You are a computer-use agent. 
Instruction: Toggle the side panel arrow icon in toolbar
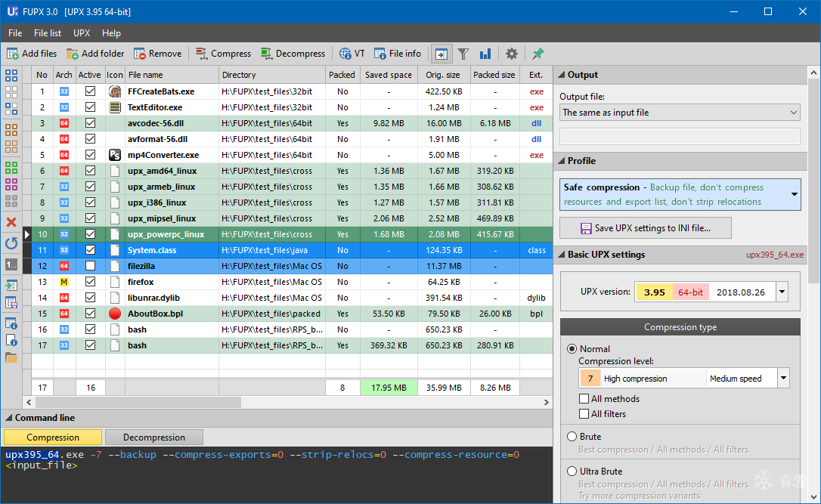coord(441,54)
